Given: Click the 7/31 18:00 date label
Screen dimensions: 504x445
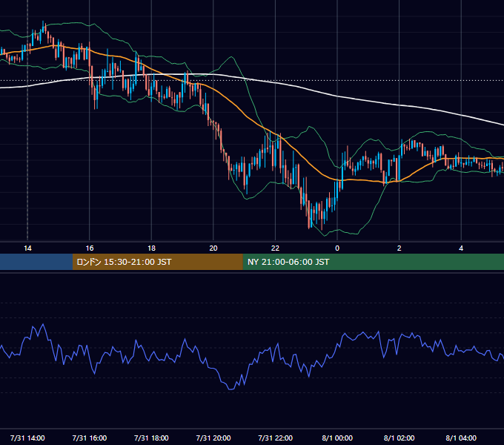Looking at the screenshot, I should (151, 438).
